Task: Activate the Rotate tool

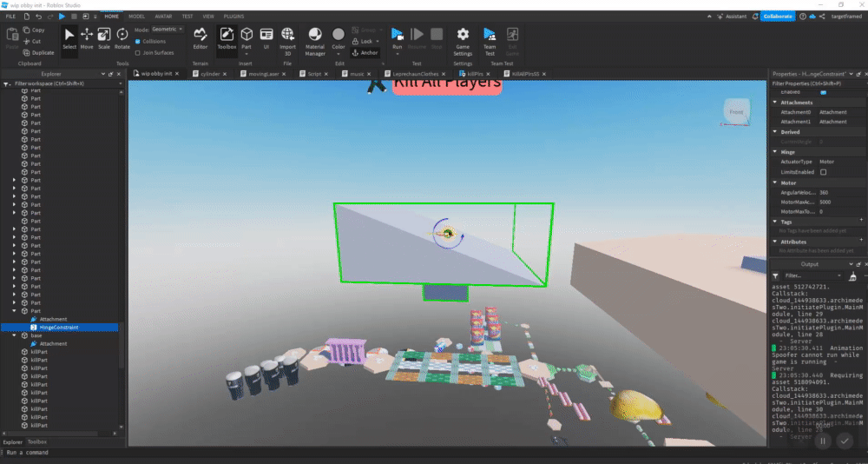Action: (122, 39)
